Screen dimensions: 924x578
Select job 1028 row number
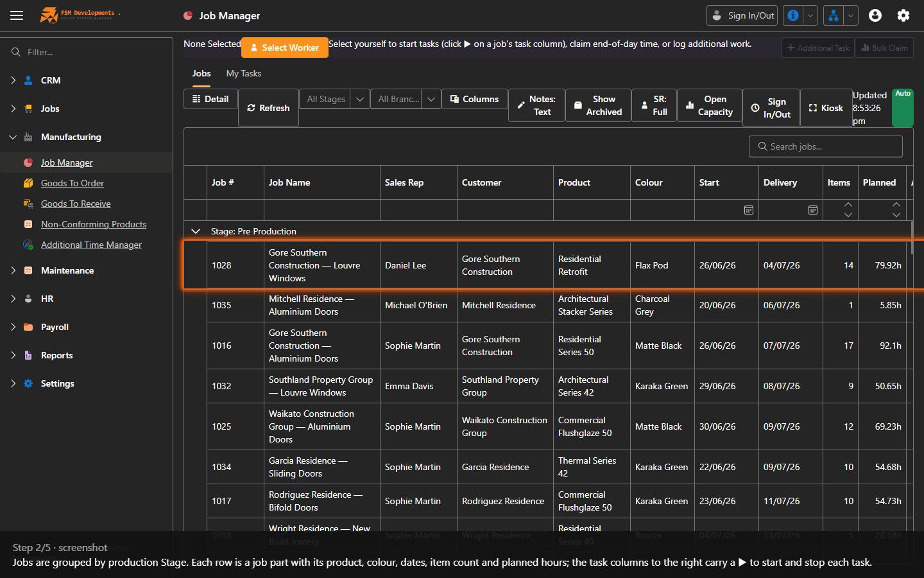222,265
